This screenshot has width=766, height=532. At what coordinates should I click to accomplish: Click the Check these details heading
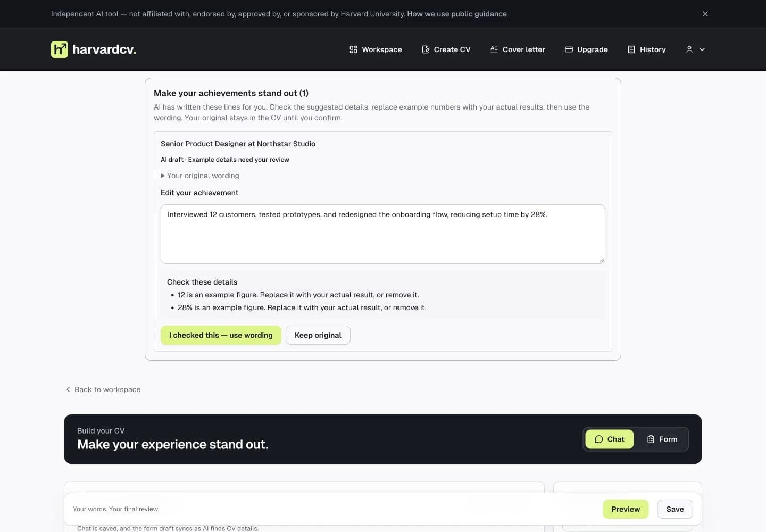pos(202,282)
